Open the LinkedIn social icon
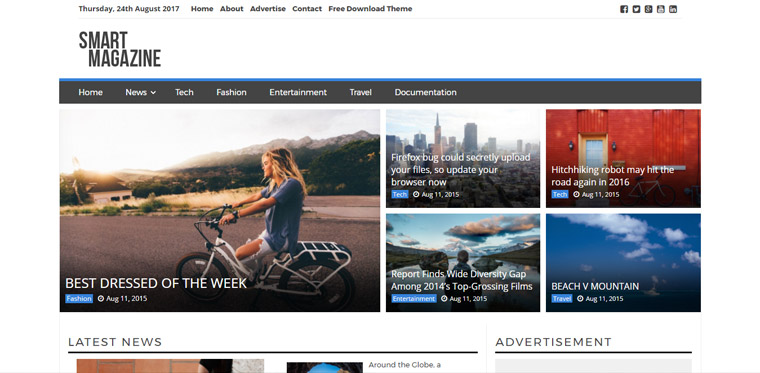This screenshot has height=373, width=760. pyautogui.click(x=673, y=9)
